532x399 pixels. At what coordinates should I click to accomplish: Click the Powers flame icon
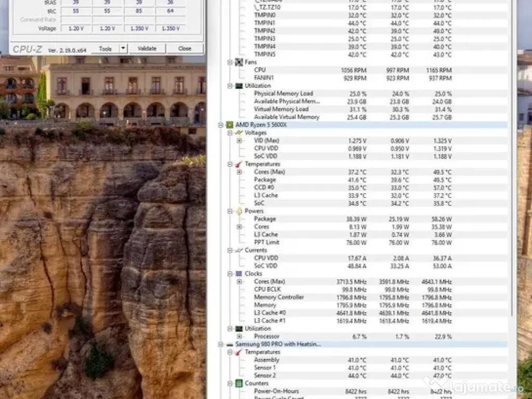coord(238,211)
